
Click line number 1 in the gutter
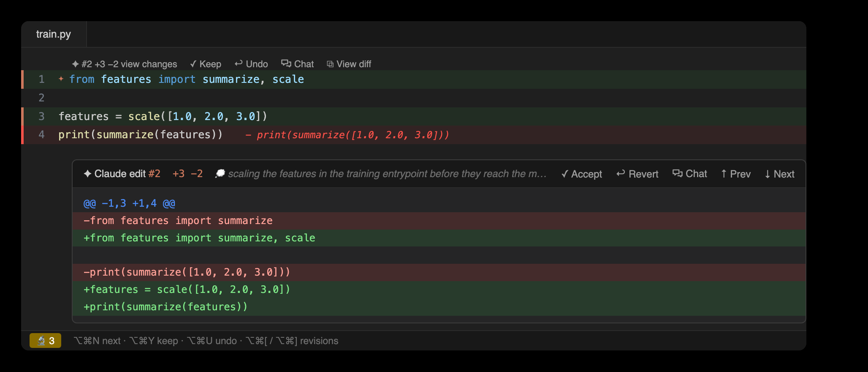pyautogui.click(x=41, y=79)
